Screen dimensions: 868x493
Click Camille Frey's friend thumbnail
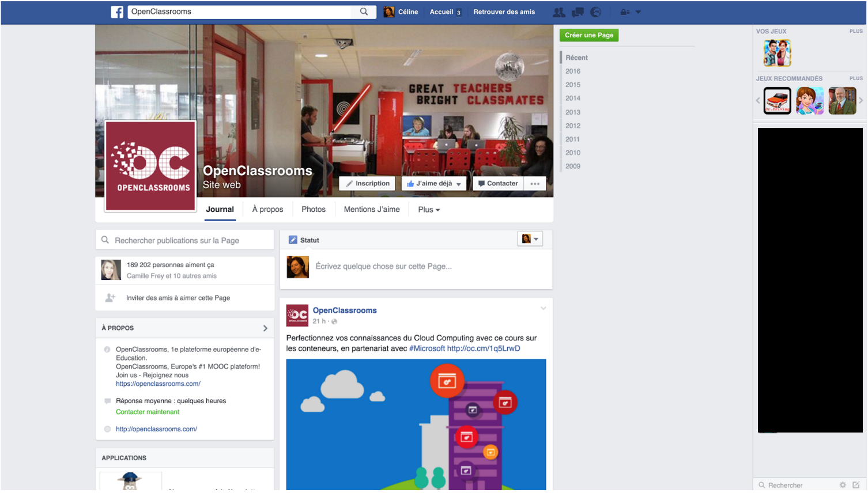111,270
